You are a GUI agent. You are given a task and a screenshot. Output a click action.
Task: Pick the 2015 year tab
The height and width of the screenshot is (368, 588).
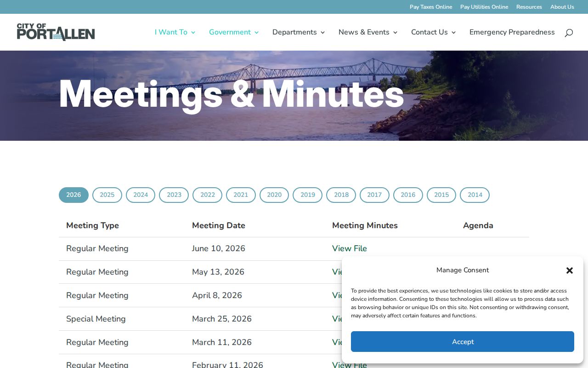[x=441, y=195]
